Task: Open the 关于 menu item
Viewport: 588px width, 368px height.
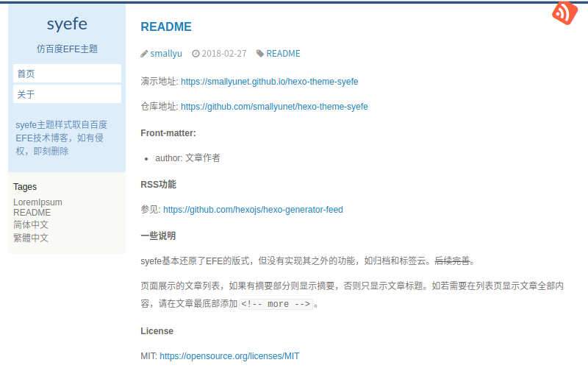Action: click(67, 94)
